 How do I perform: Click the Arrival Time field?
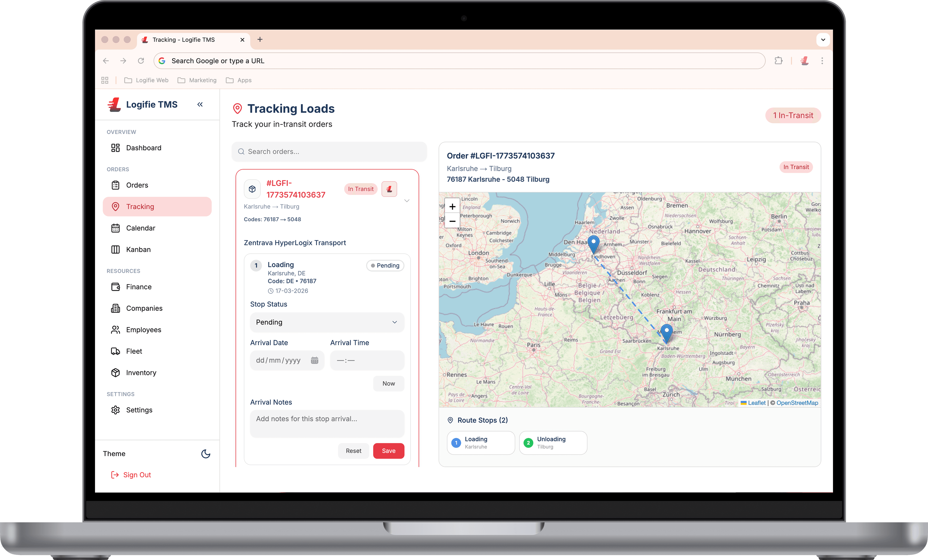click(367, 361)
